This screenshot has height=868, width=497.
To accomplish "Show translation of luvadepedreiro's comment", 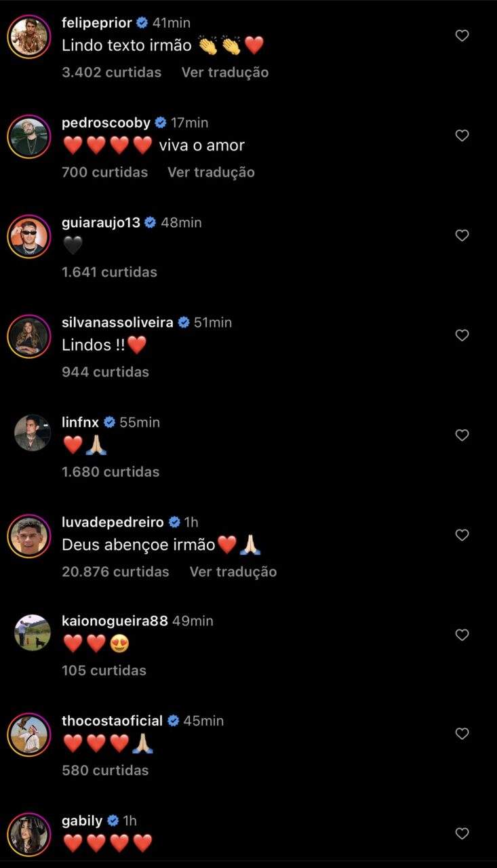I will click(233, 572).
